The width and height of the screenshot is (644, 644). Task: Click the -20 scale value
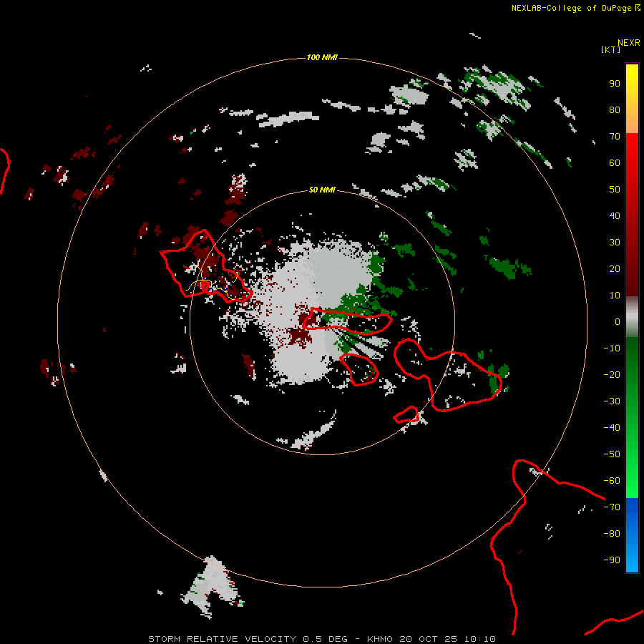pyautogui.click(x=612, y=374)
